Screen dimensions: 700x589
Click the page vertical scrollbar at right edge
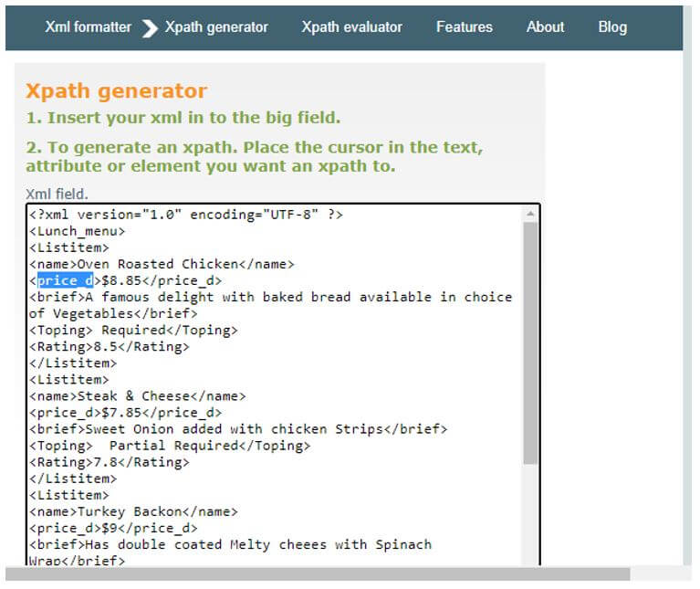(687, 286)
